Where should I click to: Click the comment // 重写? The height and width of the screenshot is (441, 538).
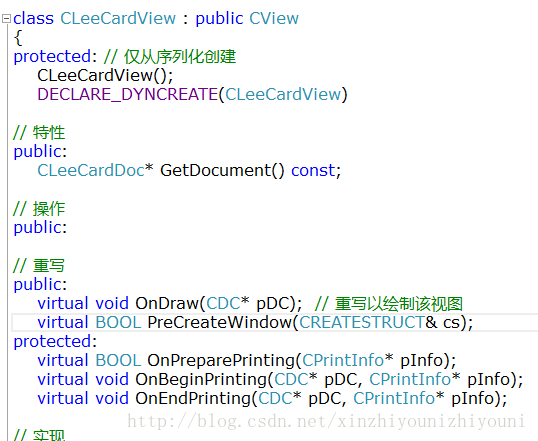(x=39, y=266)
